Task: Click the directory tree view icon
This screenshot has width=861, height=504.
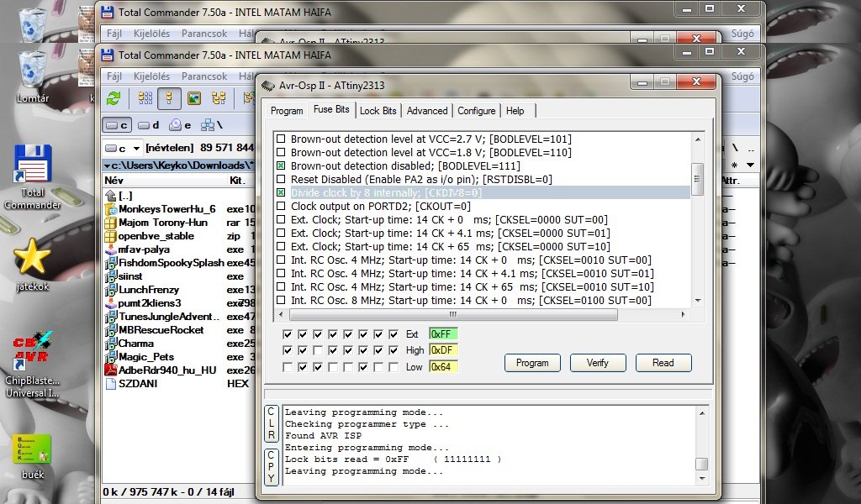Action: (219, 98)
